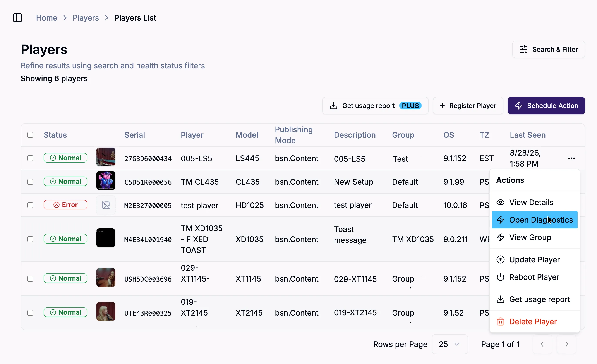Click the Publishing Mode column header
The image size is (597, 364).
tap(294, 135)
